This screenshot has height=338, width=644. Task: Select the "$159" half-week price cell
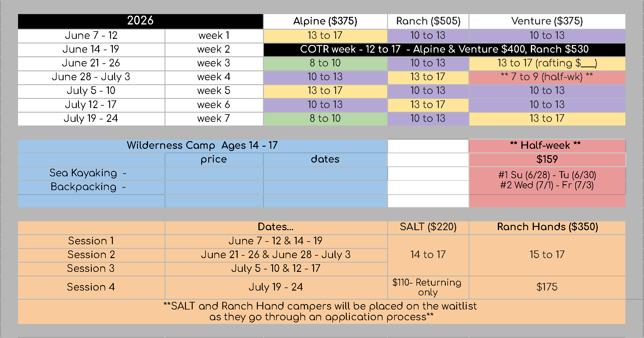(547, 160)
